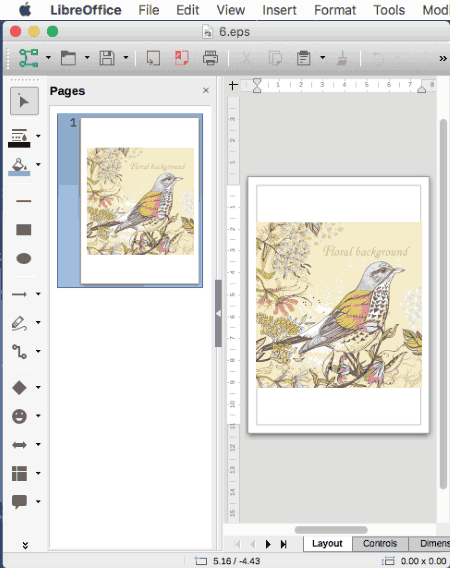Switch to the Controls layer tab
The image size is (450, 568).
380,543
